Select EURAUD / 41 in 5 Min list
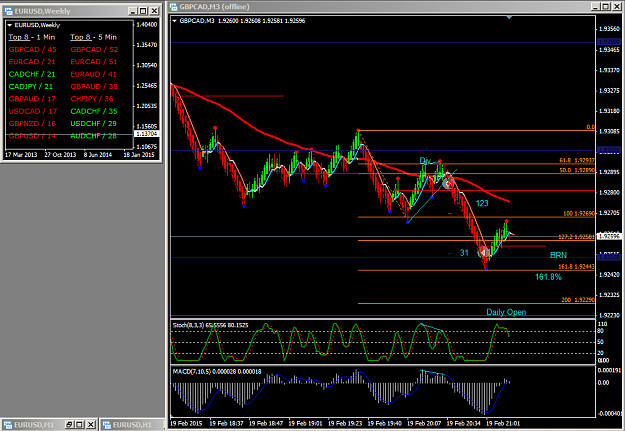Viewport: 625px width, 431px height. [94, 74]
